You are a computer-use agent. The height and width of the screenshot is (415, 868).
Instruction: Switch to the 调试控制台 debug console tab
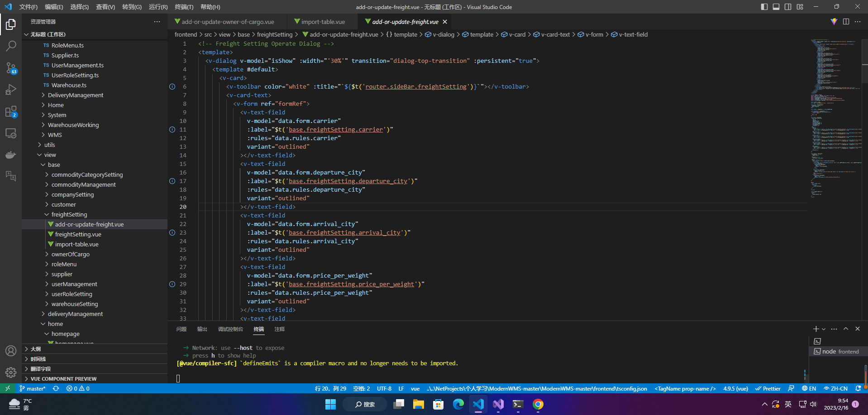[x=230, y=329]
